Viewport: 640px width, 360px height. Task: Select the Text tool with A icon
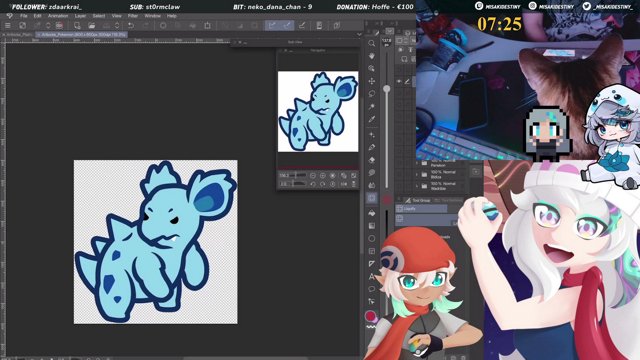371,276
